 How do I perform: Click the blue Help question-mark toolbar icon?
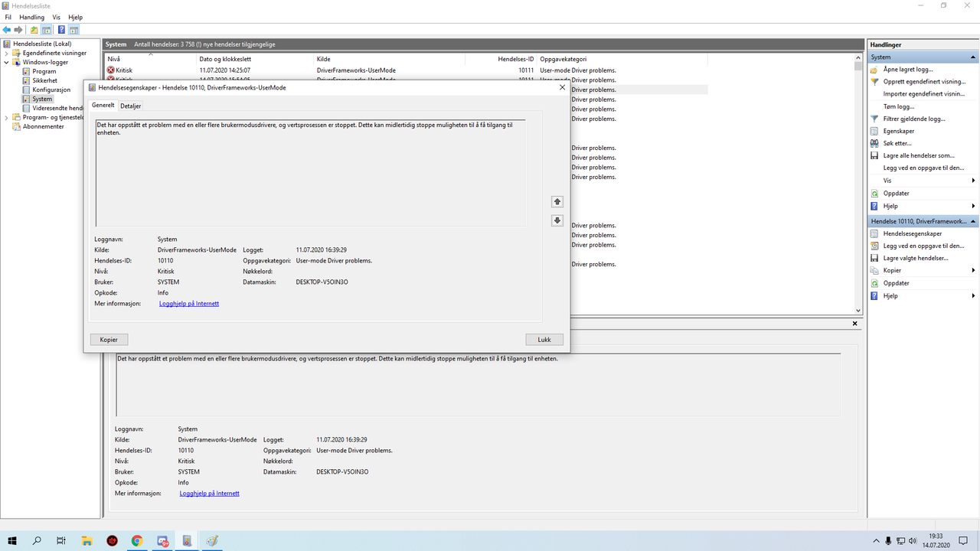coord(61,30)
